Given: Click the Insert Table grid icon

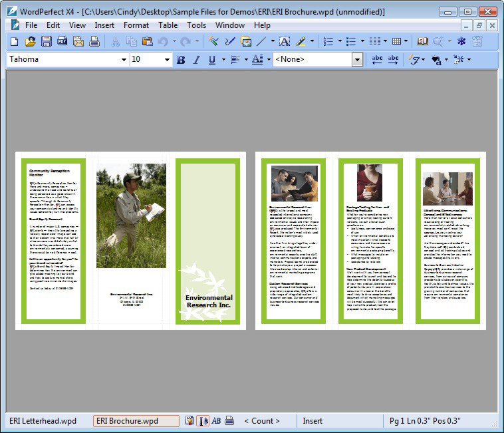Looking at the screenshot, I should [396, 41].
